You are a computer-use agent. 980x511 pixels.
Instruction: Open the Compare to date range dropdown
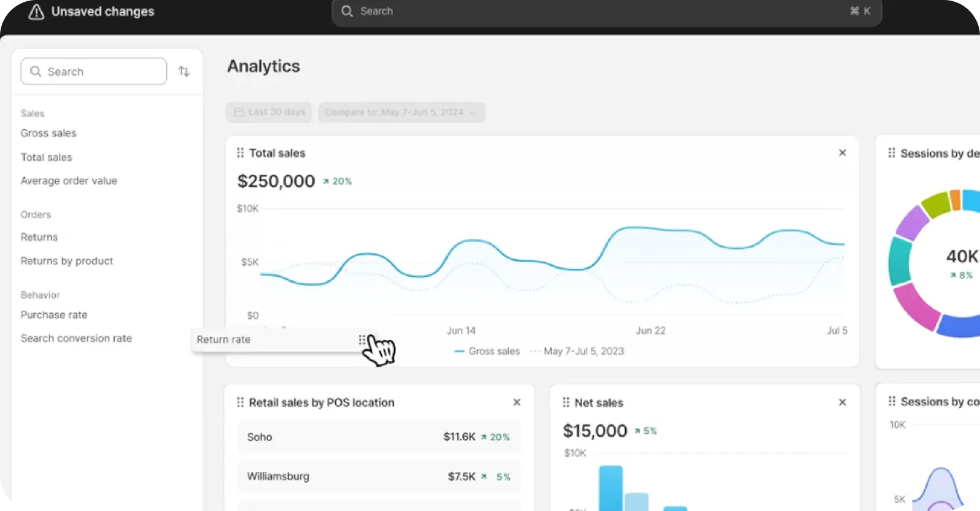point(401,112)
